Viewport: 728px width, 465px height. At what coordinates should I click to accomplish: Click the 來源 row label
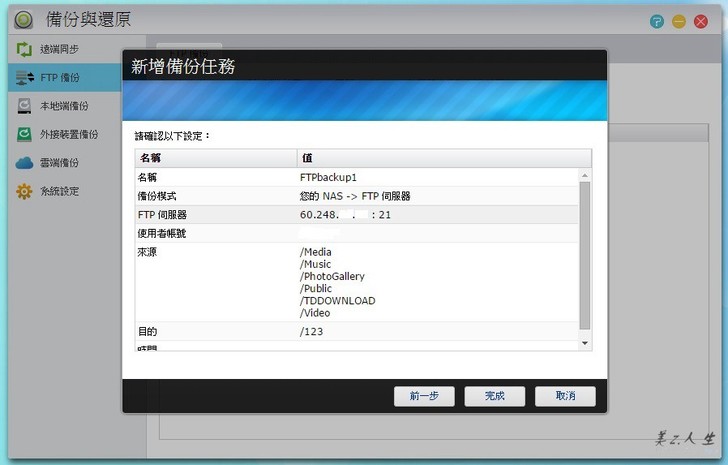147,252
